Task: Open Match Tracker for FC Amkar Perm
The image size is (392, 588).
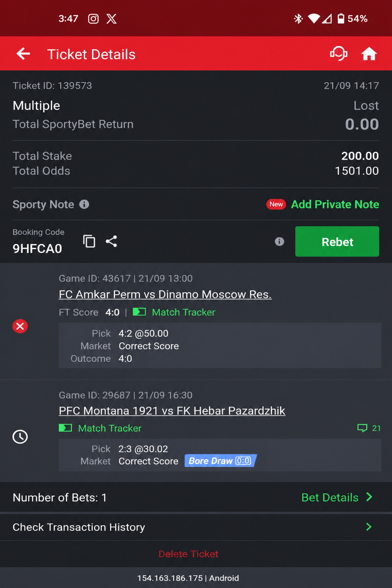Action: click(x=174, y=312)
